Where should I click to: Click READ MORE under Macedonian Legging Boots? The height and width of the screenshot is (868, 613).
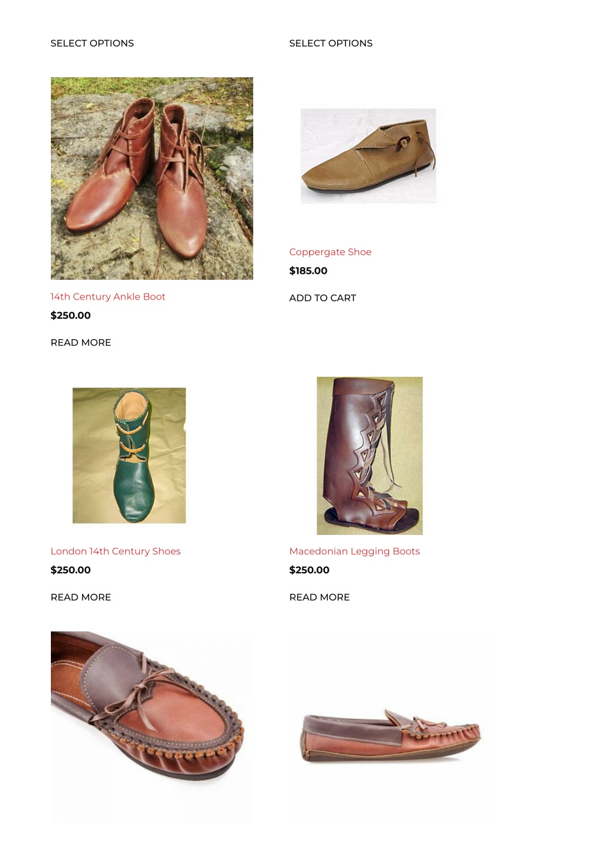pos(320,597)
